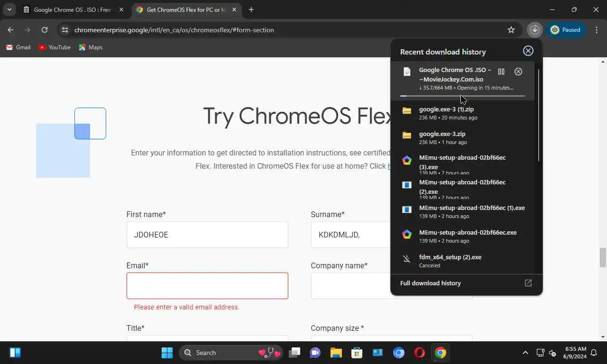Focus the empty Email field

(x=207, y=286)
